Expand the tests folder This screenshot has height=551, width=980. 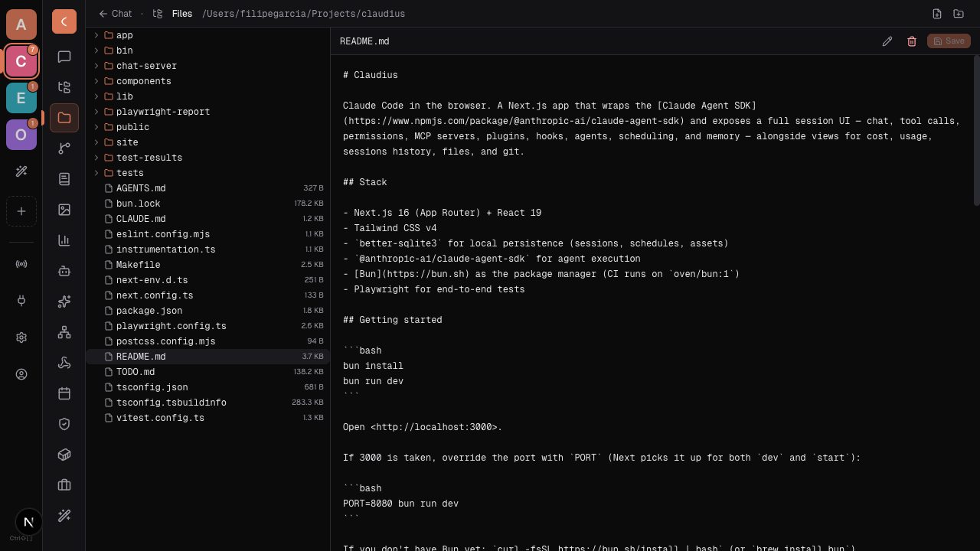pos(208,173)
